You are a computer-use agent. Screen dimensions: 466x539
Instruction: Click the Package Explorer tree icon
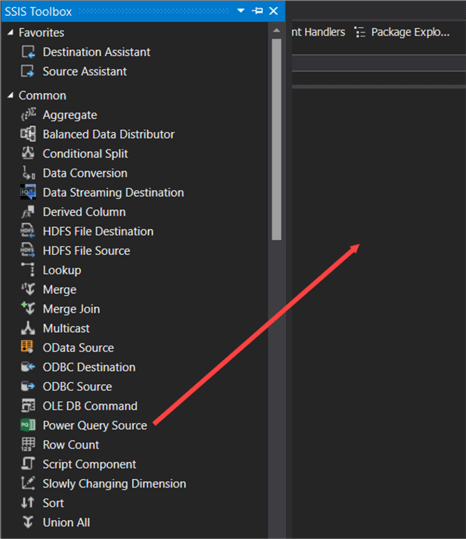pyautogui.click(x=360, y=32)
